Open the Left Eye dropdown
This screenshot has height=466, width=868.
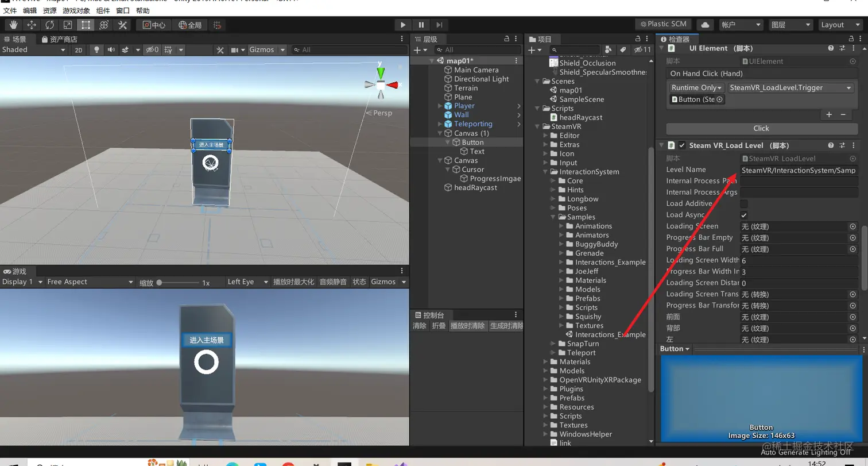click(247, 282)
